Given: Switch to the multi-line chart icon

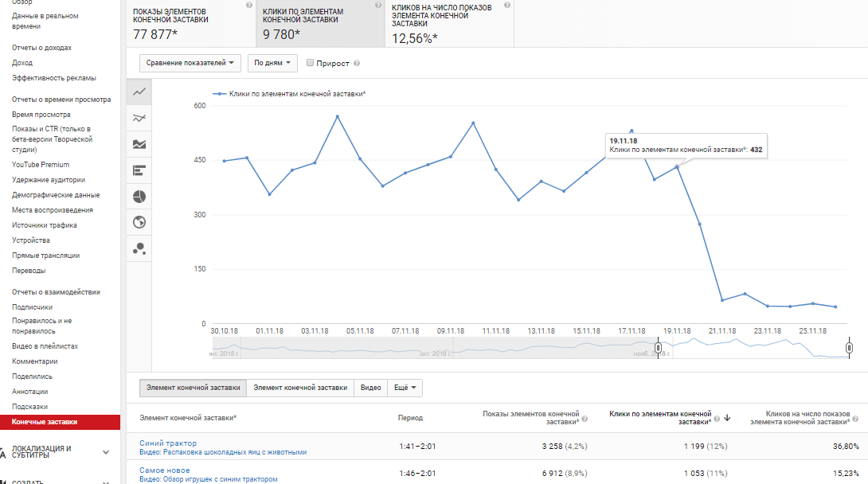Looking at the screenshot, I should tap(139, 118).
